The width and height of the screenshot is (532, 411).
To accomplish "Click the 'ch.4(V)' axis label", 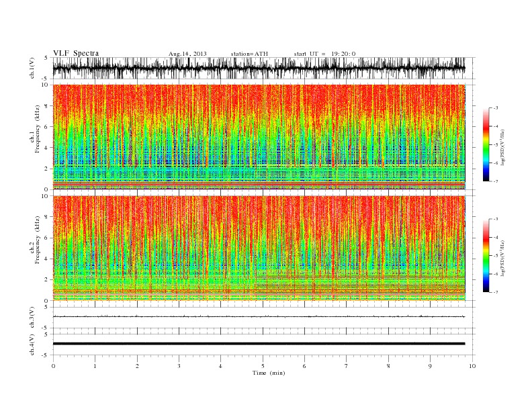I will [x=32, y=345].
